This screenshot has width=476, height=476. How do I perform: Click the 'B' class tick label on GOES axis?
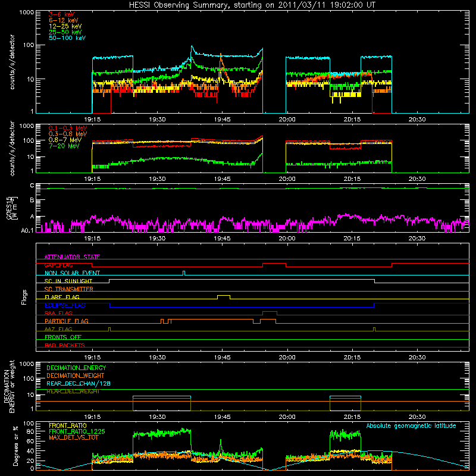click(x=32, y=201)
